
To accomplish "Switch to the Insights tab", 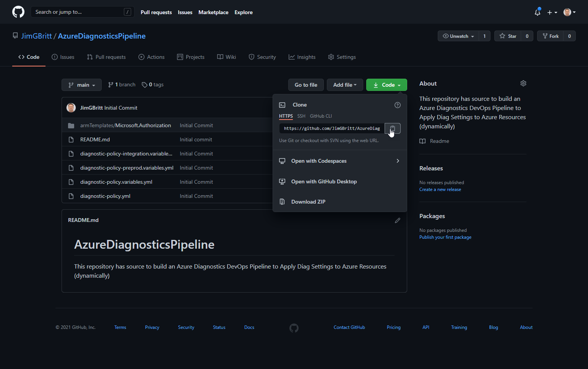I will (x=302, y=57).
